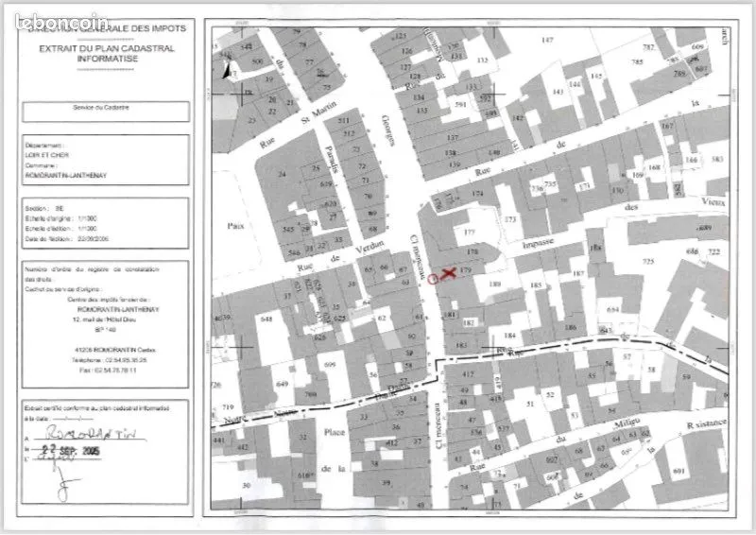
Task: Click the small red circle beside the X
Action: pyautogui.click(x=433, y=279)
